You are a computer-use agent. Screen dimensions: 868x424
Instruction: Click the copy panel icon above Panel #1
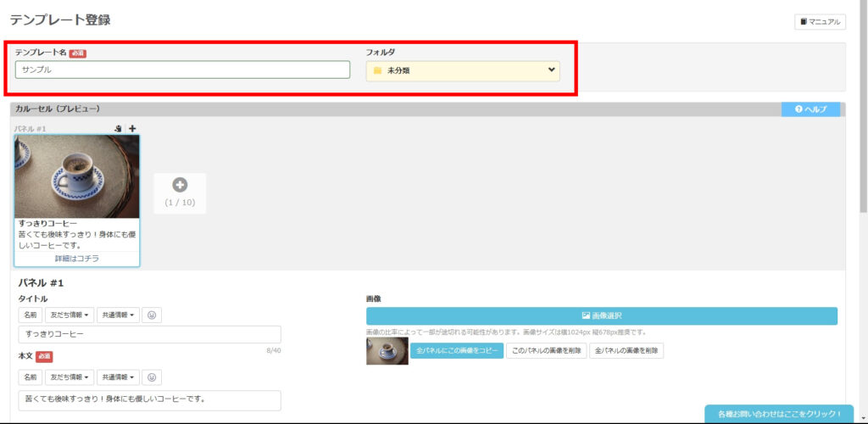tap(119, 129)
